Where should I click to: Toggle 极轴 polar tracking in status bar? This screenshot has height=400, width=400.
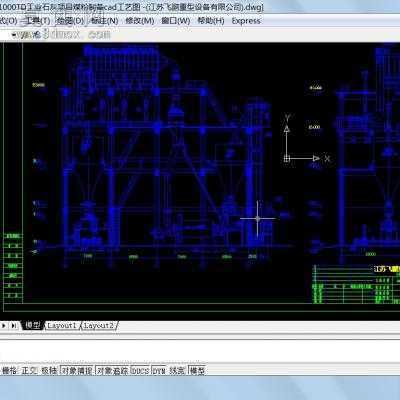[x=49, y=370]
